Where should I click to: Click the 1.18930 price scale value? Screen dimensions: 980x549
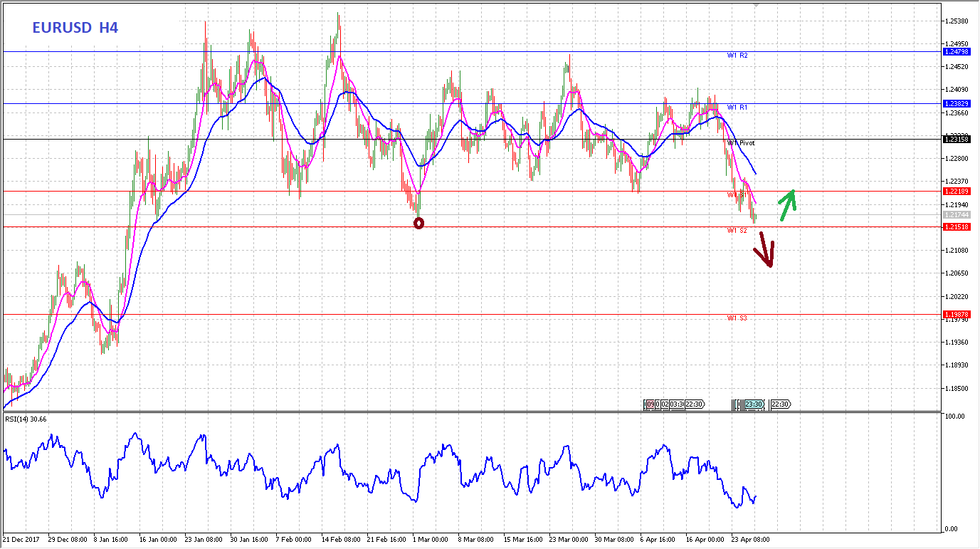pos(957,365)
